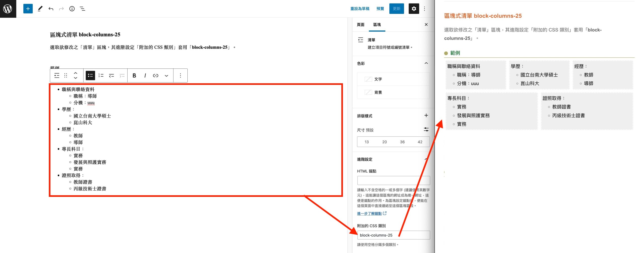Image resolution: width=644 pixels, height=253 pixels.
Task: Select font size 36
Action: tap(402, 142)
